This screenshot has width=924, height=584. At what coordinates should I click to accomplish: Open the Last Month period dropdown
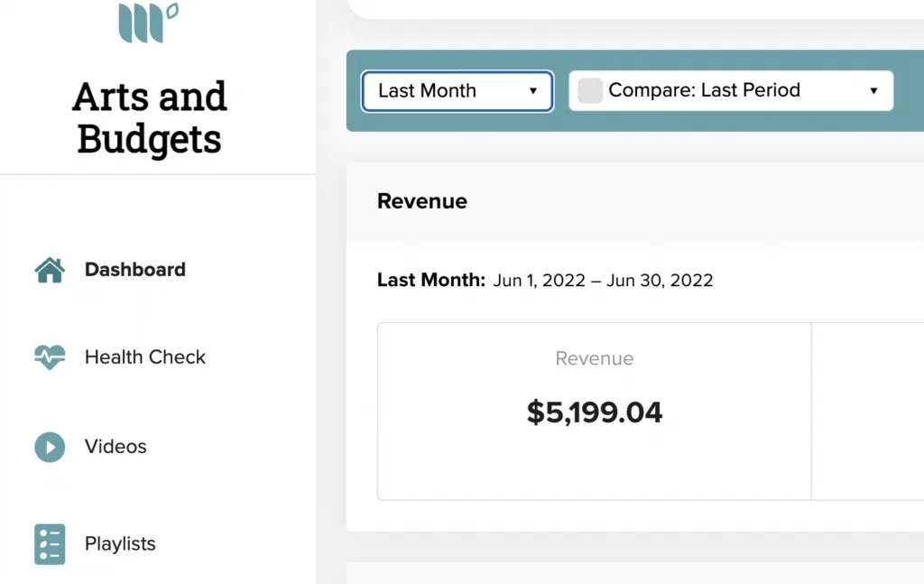pyautogui.click(x=457, y=91)
